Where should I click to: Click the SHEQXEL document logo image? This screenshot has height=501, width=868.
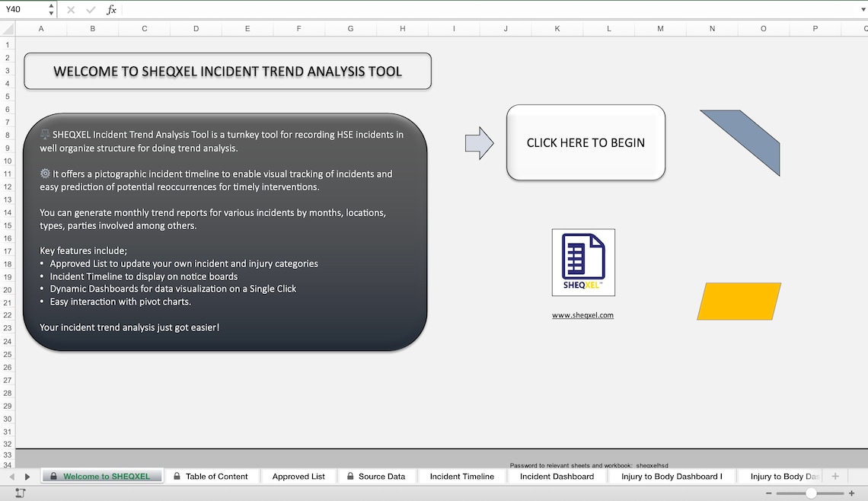582,263
